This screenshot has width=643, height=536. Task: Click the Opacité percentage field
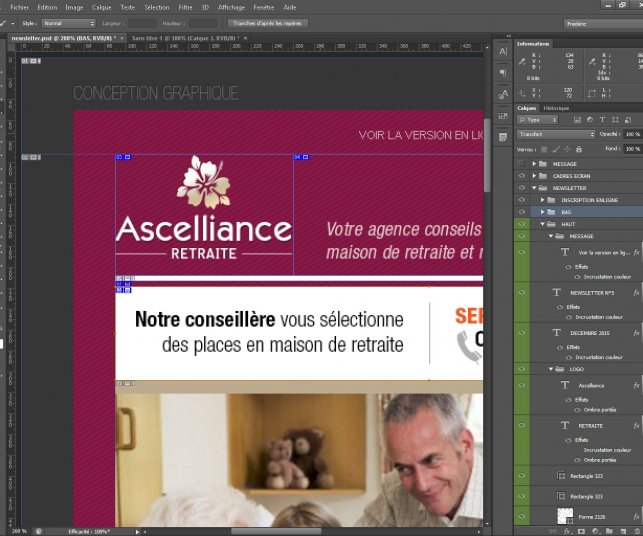(x=632, y=133)
